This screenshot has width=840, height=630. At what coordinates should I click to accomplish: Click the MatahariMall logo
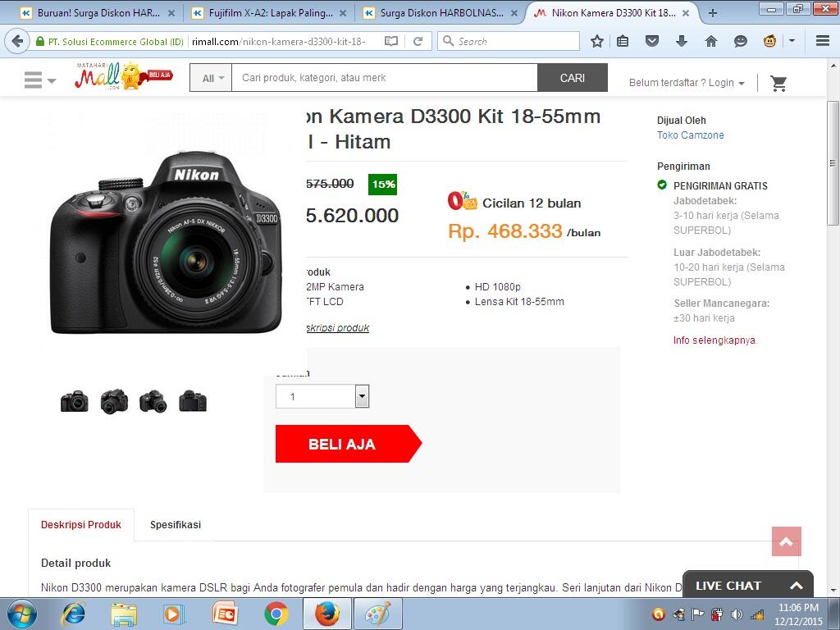123,76
